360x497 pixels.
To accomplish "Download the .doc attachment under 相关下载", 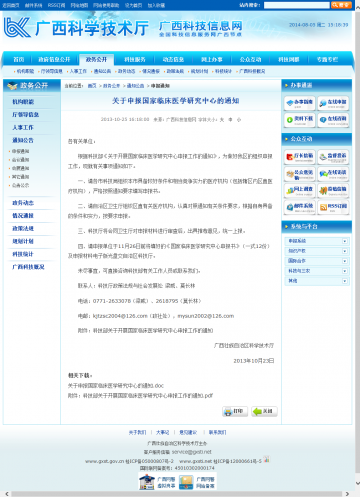I will (116, 386).
